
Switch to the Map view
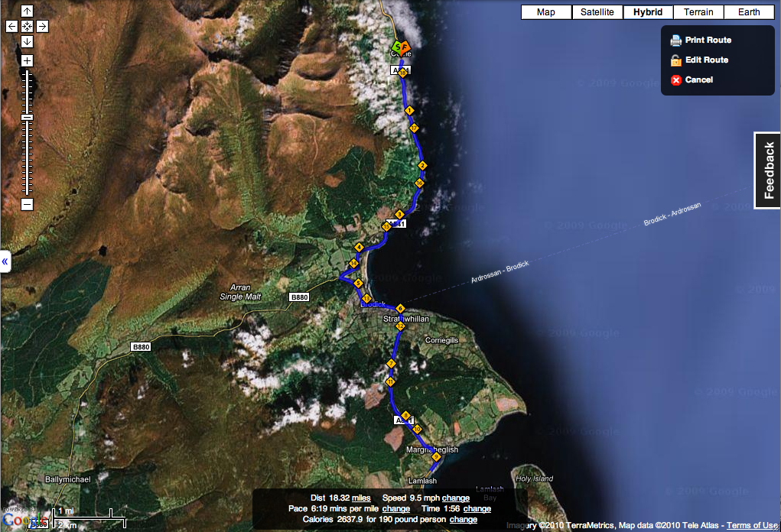[545, 12]
